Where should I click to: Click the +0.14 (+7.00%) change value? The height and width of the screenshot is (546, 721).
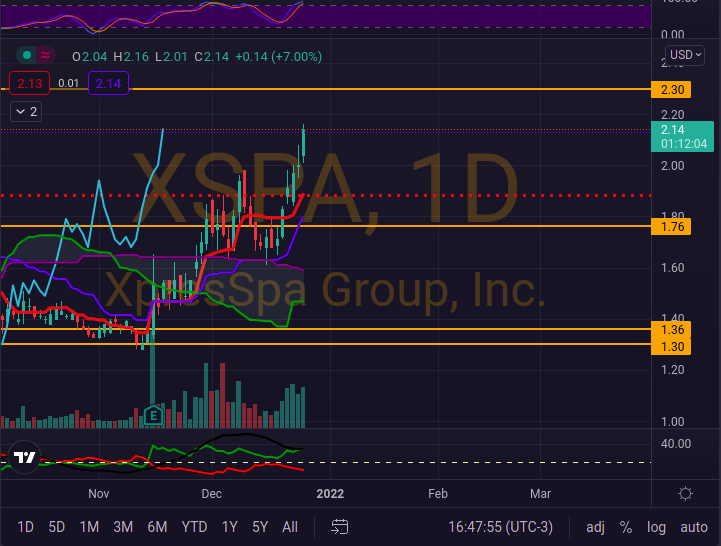tap(278, 57)
